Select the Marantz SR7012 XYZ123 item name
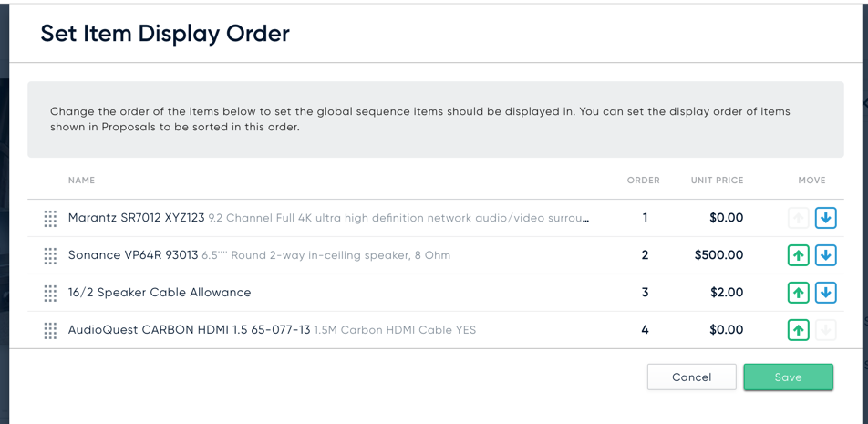The height and width of the screenshot is (424, 868). point(136,218)
